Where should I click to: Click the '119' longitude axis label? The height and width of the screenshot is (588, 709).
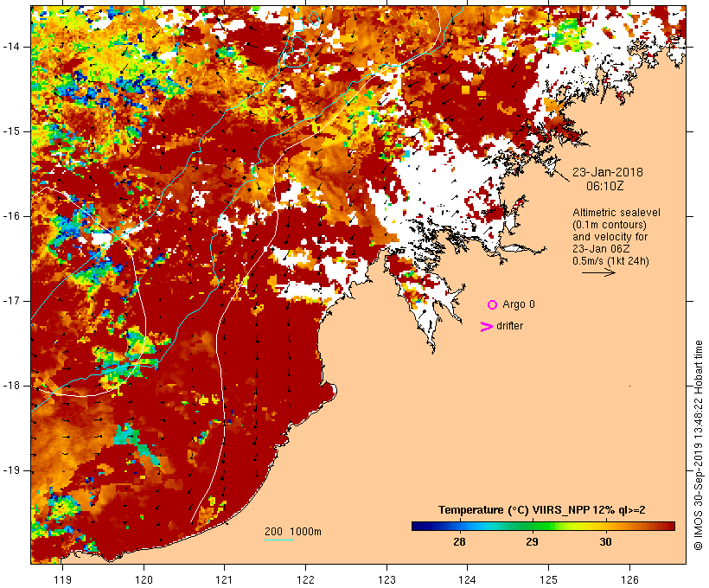pyautogui.click(x=62, y=579)
